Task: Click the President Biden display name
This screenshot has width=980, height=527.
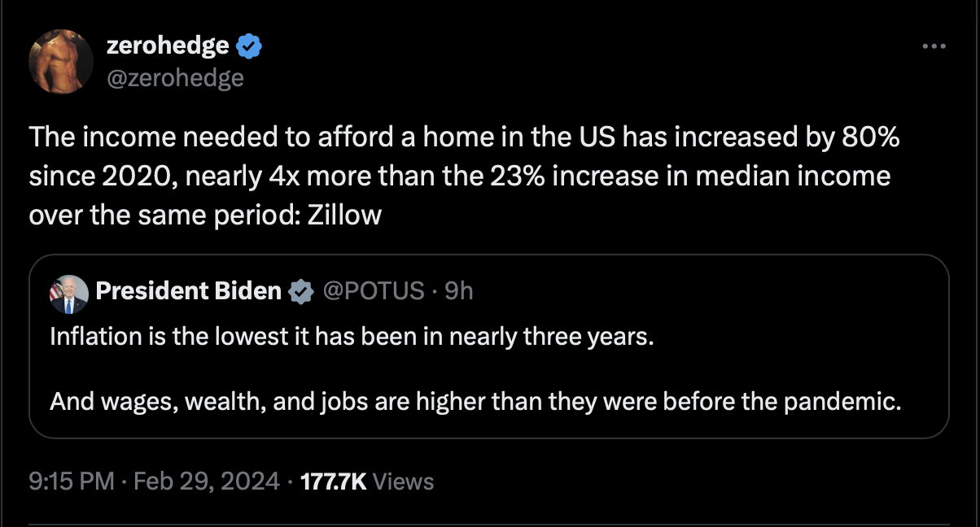Action: (x=188, y=290)
